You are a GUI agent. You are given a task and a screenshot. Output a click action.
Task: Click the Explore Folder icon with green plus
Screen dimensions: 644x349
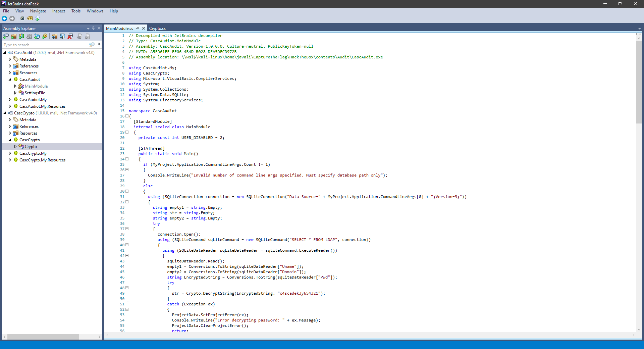click(x=14, y=36)
